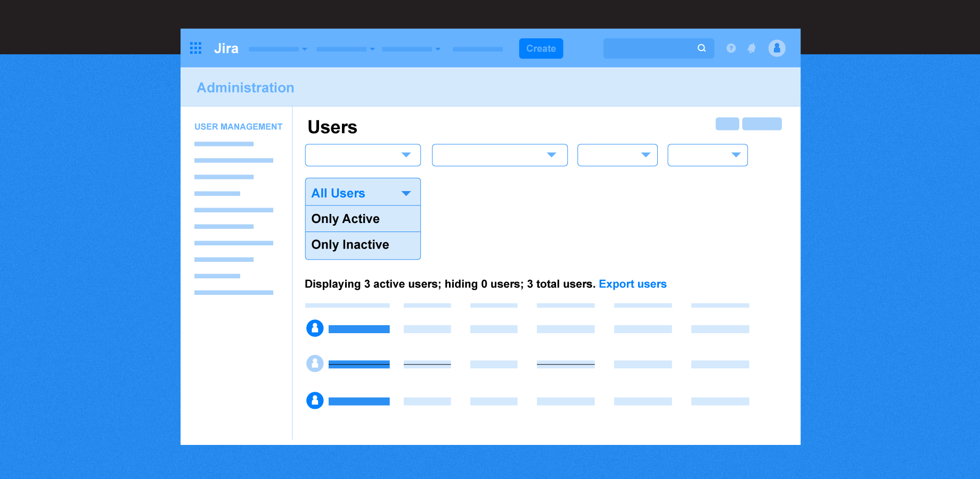Open the third filter dropdown under Users
Viewport: 980px width, 479px height.
pyautogui.click(x=617, y=155)
